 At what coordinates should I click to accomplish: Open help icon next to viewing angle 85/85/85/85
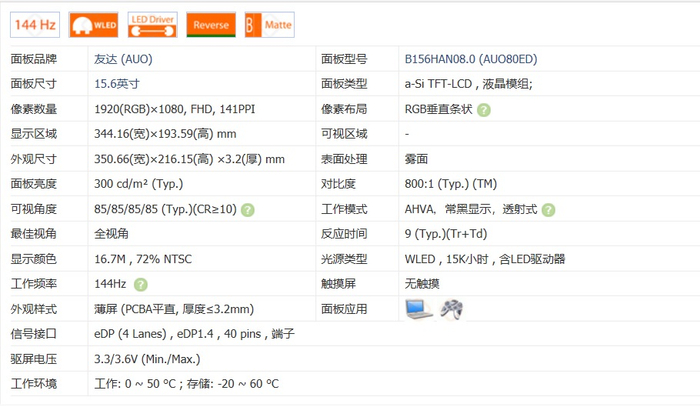click(248, 210)
